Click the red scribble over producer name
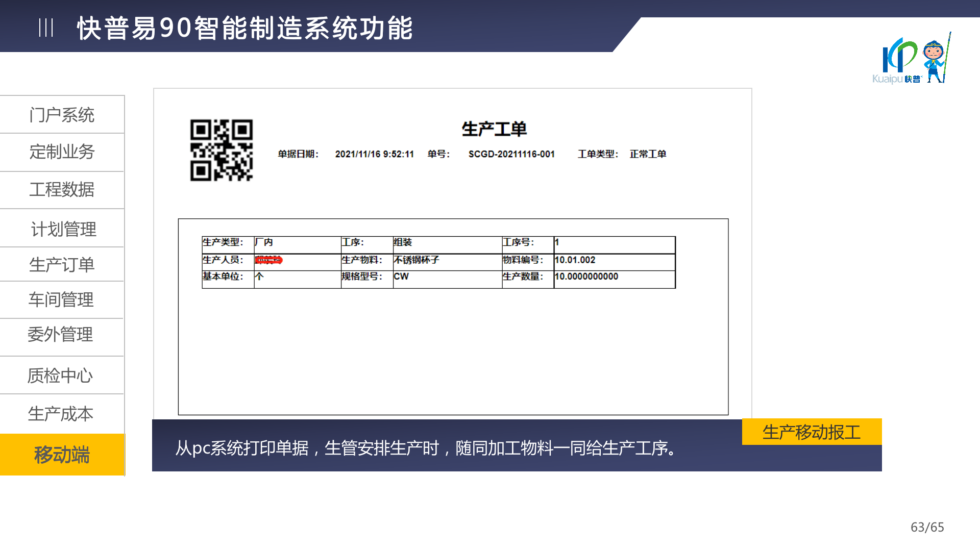 268,260
